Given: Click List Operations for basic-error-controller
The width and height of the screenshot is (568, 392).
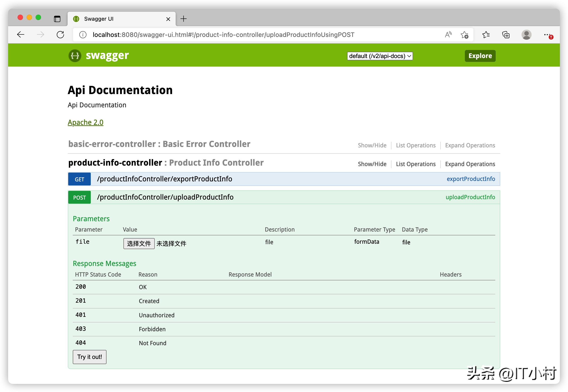Looking at the screenshot, I should tap(416, 145).
